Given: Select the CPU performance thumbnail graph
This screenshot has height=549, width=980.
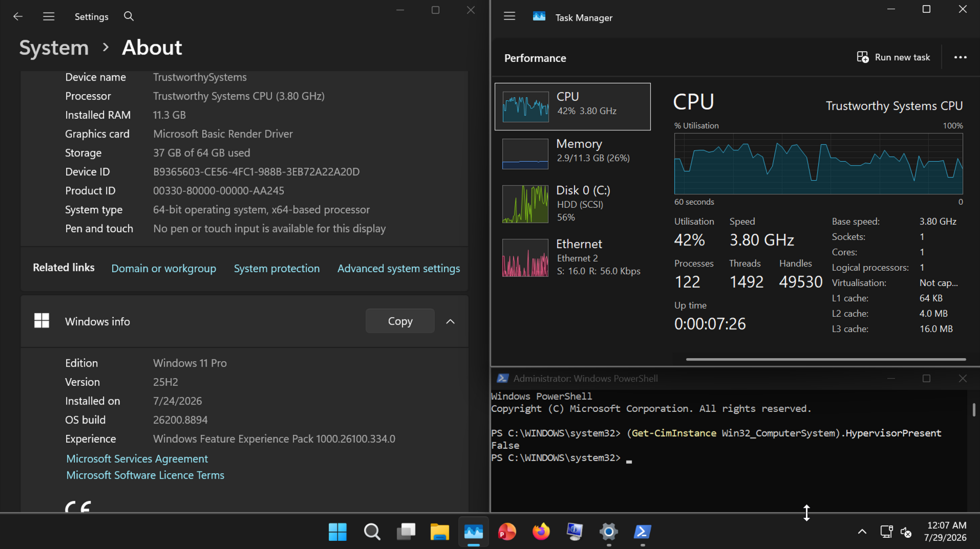Looking at the screenshot, I should click(525, 106).
